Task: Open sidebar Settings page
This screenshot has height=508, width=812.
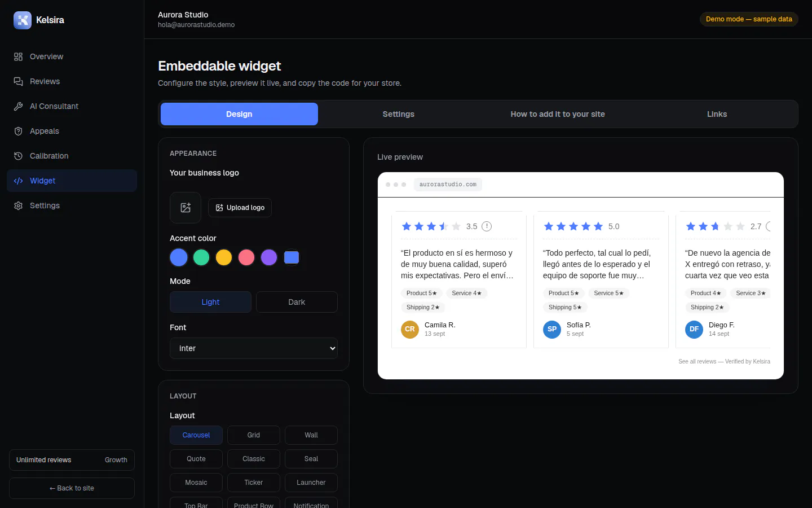Action: 72,205
